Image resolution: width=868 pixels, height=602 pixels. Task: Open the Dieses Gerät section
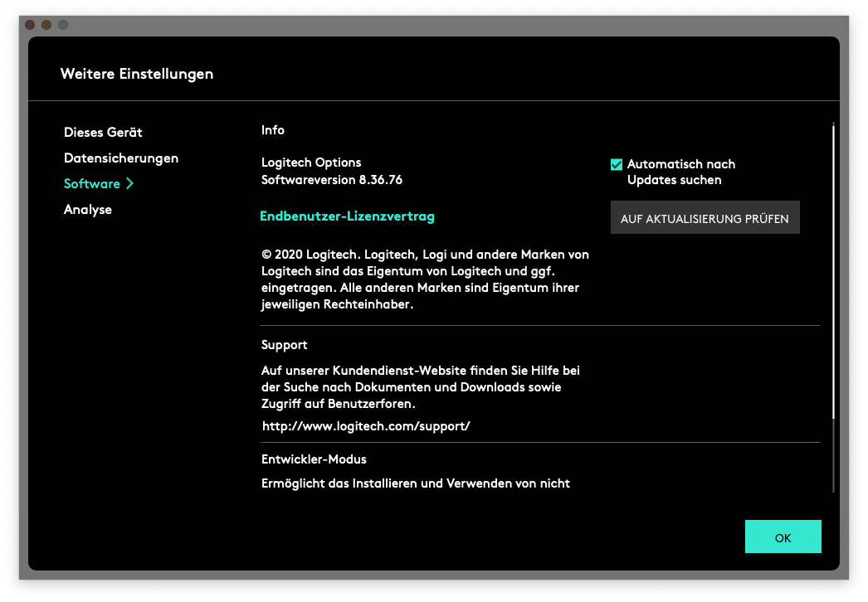tap(103, 132)
